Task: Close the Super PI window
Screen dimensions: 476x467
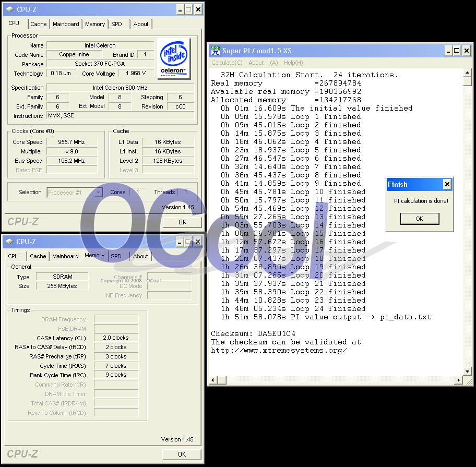Action: click(x=467, y=51)
